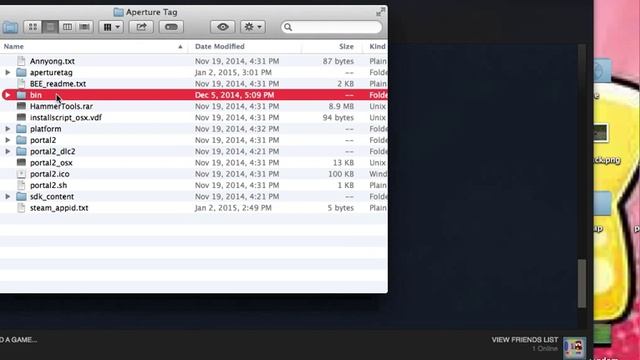Screen dimensions: 640x360
Task: Click the portal2.sh file name
Action: [x=48, y=185]
